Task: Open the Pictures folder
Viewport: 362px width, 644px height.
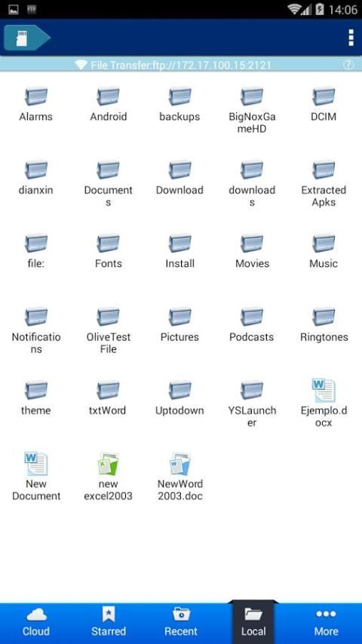Action: point(179,324)
